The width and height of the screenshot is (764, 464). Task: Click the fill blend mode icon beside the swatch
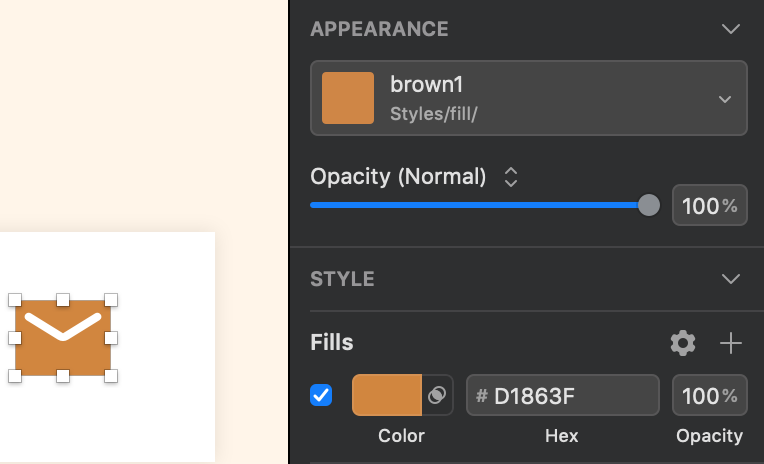tap(437, 395)
